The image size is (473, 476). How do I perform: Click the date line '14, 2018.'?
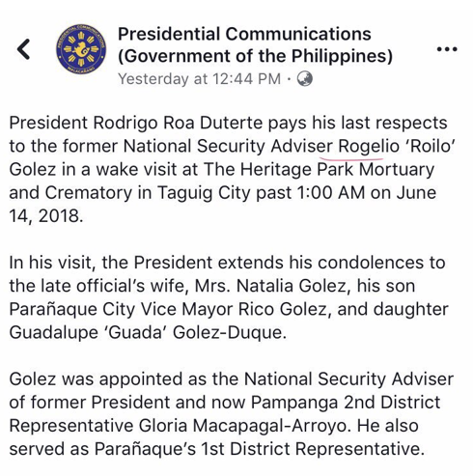46,216
